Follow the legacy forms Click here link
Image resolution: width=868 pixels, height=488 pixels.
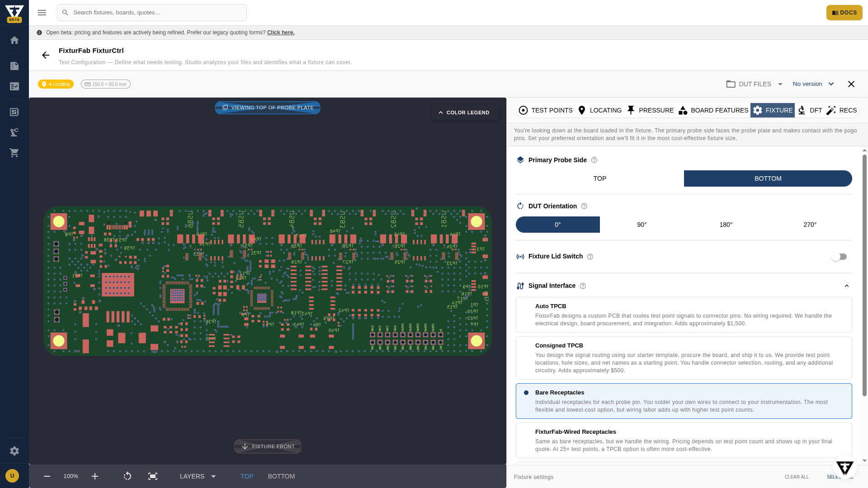coord(281,33)
